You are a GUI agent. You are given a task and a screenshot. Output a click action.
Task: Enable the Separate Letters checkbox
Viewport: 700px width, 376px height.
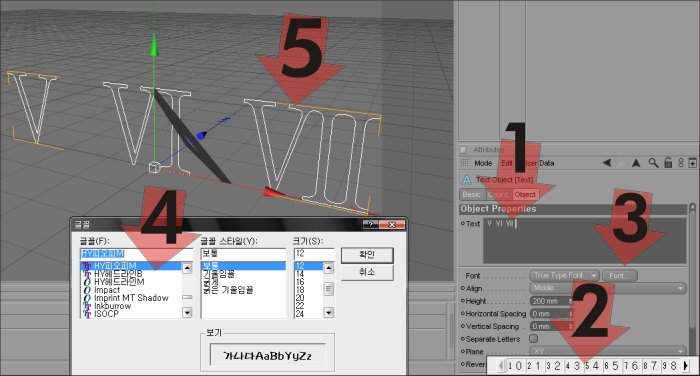click(x=533, y=338)
